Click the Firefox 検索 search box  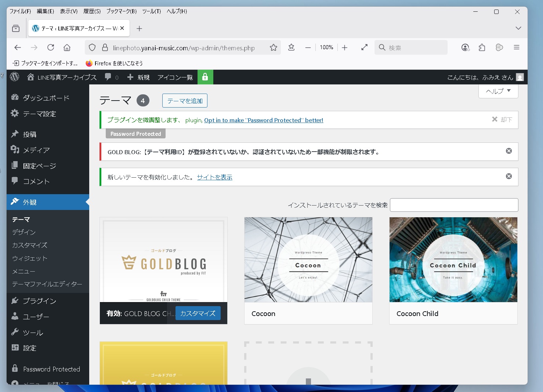click(411, 47)
